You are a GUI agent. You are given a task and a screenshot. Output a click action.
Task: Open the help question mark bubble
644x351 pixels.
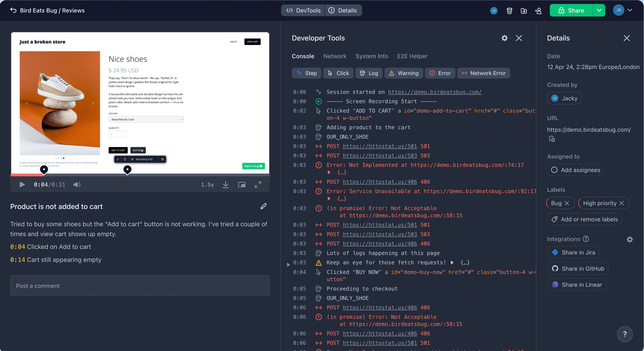625,334
